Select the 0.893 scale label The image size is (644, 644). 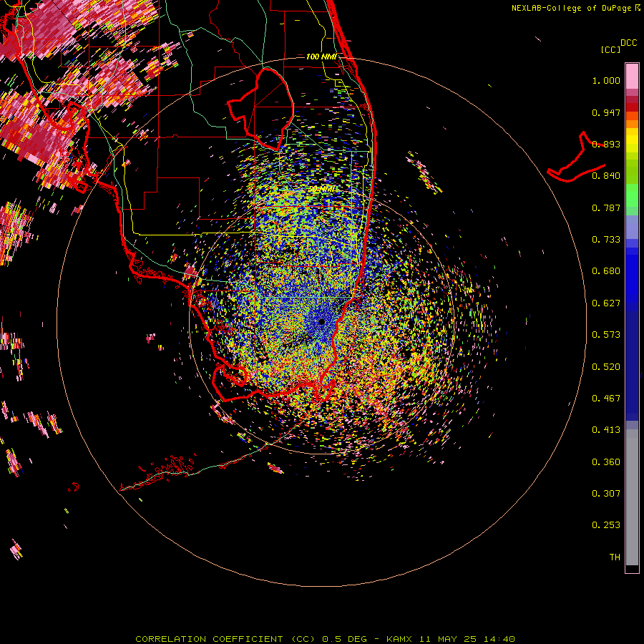(x=606, y=144)
